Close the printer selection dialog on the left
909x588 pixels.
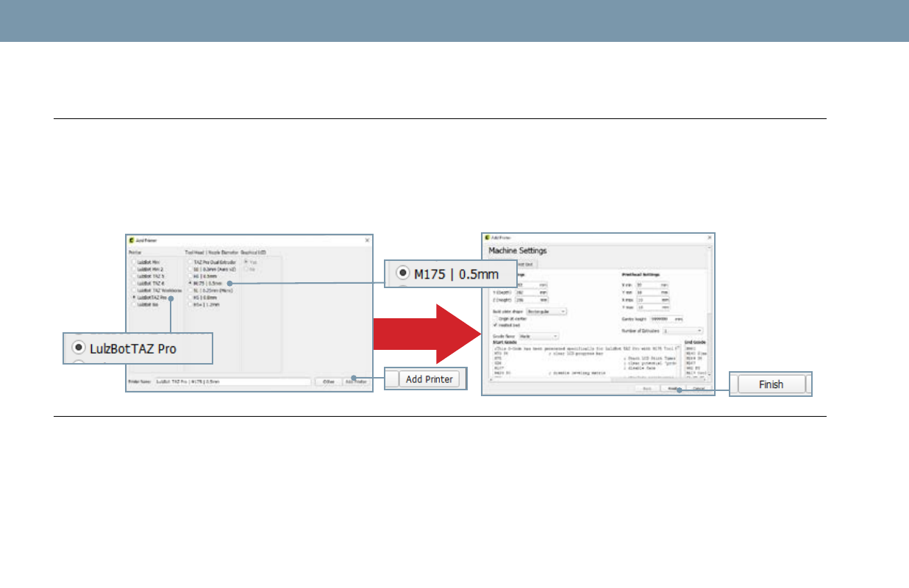[x=367, y=240]
